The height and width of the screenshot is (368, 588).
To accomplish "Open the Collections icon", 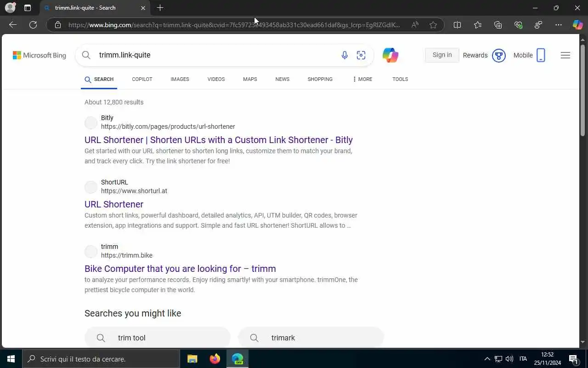I will 498,25.
